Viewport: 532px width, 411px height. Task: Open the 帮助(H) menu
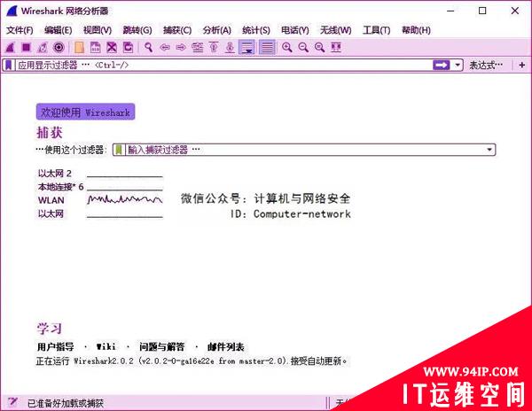tap(417, 30)
